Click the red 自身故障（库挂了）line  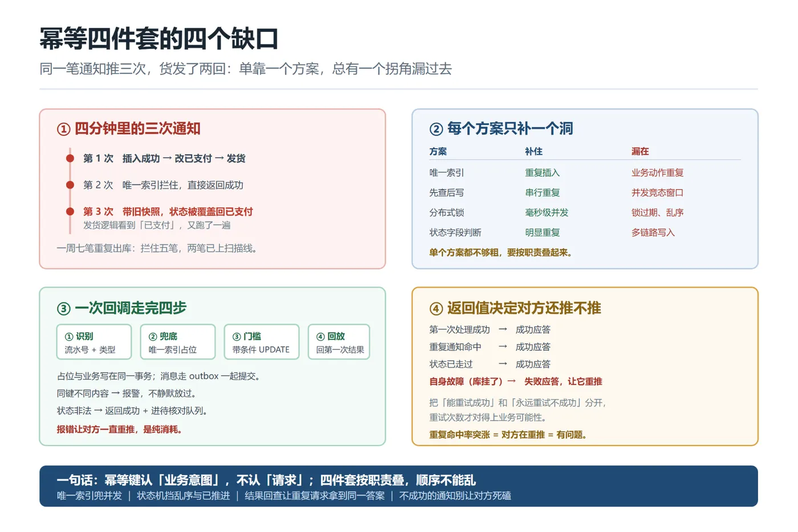tap(515, 382)
